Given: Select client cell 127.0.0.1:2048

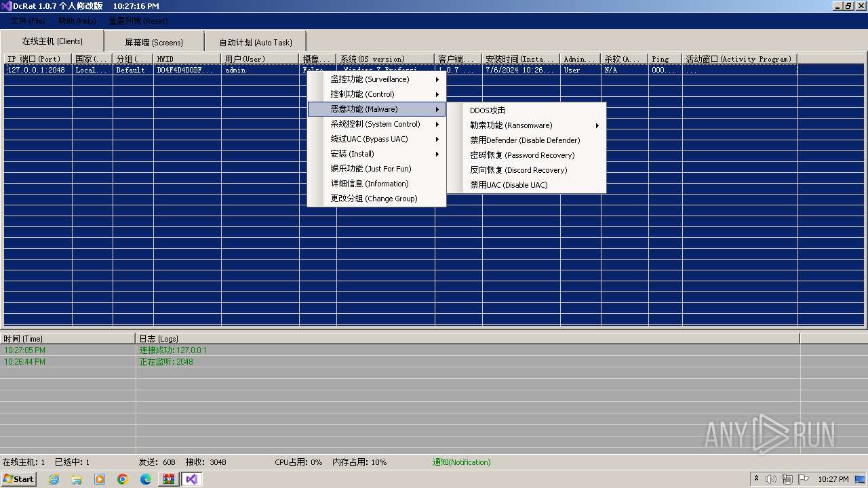Looking at the screenshot, I should coord(38,70).
